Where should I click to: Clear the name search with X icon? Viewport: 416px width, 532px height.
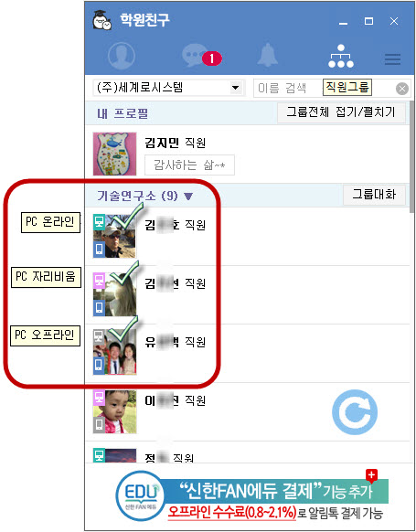tap(402, 89)
